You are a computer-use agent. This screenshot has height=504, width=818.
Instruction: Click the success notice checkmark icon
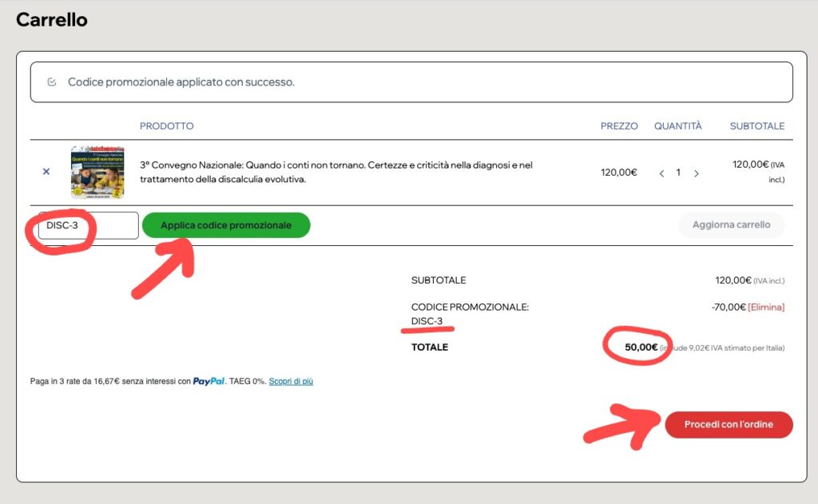click(52, 82)
